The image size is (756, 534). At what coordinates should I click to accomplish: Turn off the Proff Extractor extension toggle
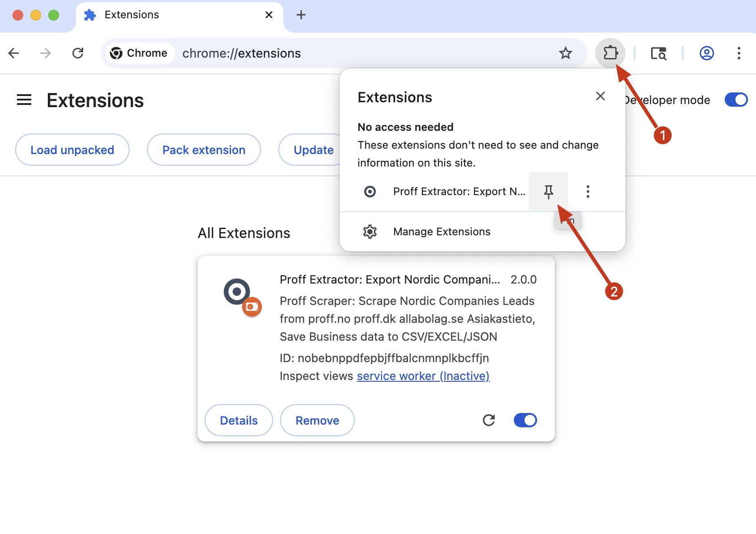[525, 420]
